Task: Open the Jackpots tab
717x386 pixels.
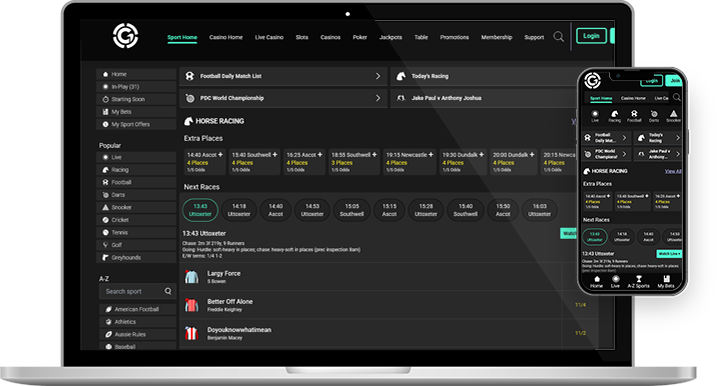Action: (x=391, y=38)
